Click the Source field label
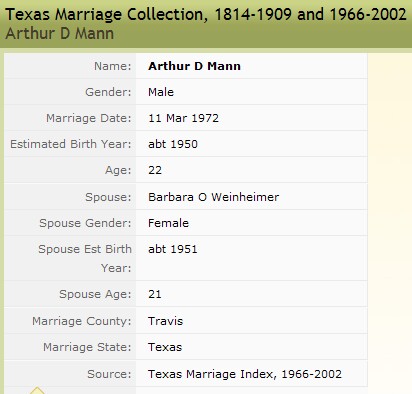412x394 pixels. [109, 374]
